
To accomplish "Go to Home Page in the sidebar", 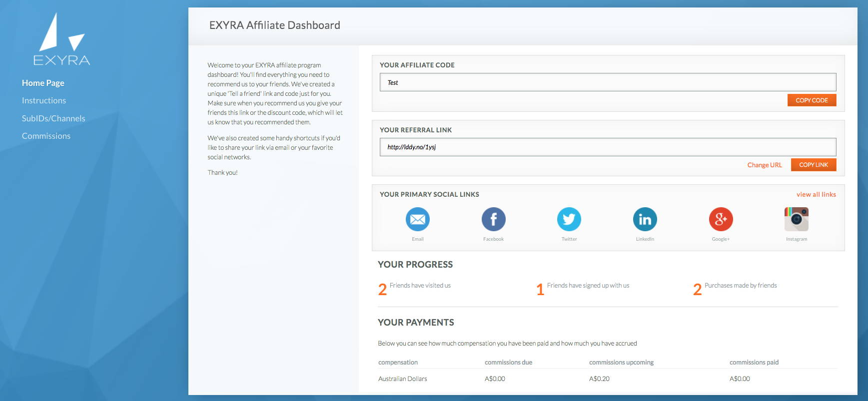I will [x=43, y=83].
